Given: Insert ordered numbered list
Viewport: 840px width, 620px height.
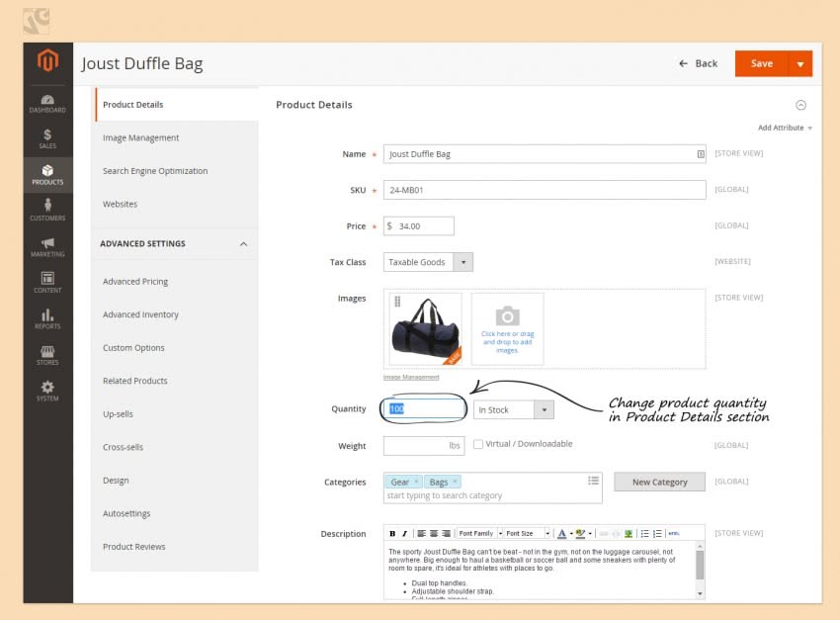Looking at the screenshot, I should [657, 534].
